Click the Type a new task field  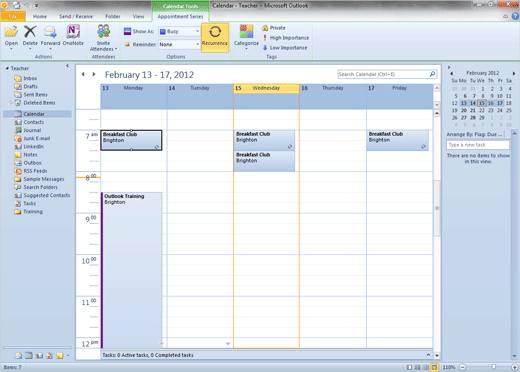(478, 145)
